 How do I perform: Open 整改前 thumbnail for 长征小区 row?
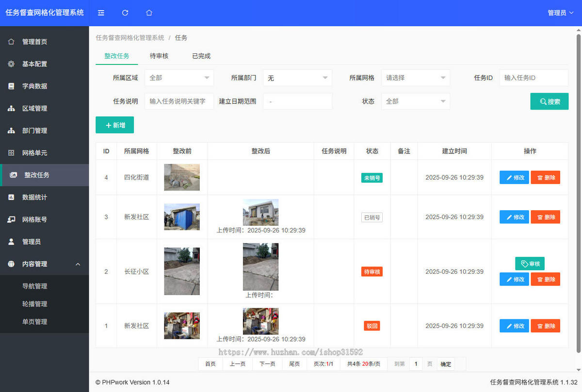click(182, 271)
